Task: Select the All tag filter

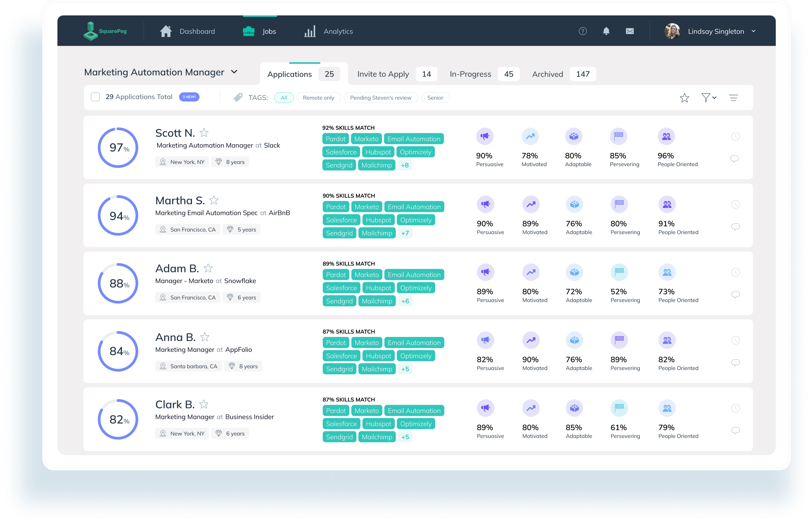Action: [x=284, y=97]
